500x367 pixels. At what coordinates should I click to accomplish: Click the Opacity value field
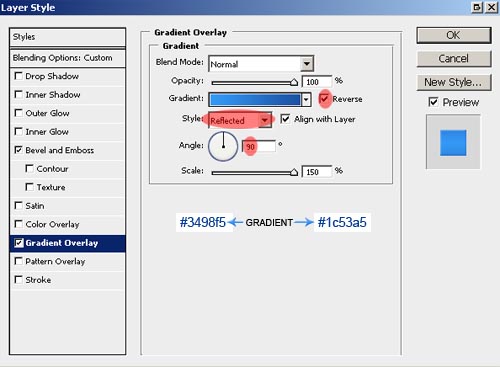[317, 82]
